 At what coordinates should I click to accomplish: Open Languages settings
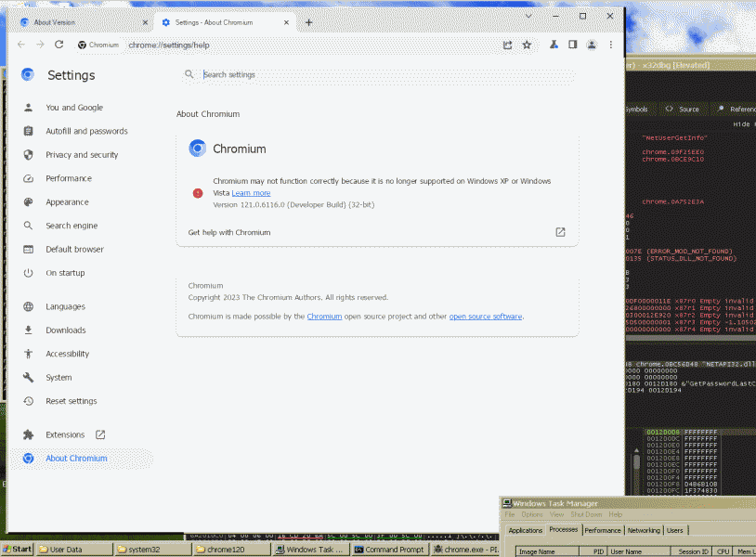(66, 306)
